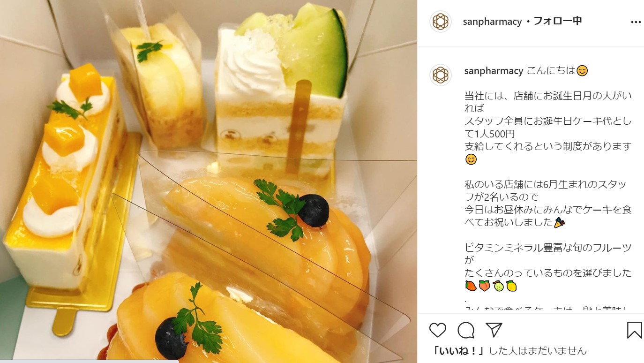Click the smiling emoji below 制度があります
The image size is (644, 363).
click(471, 159)
